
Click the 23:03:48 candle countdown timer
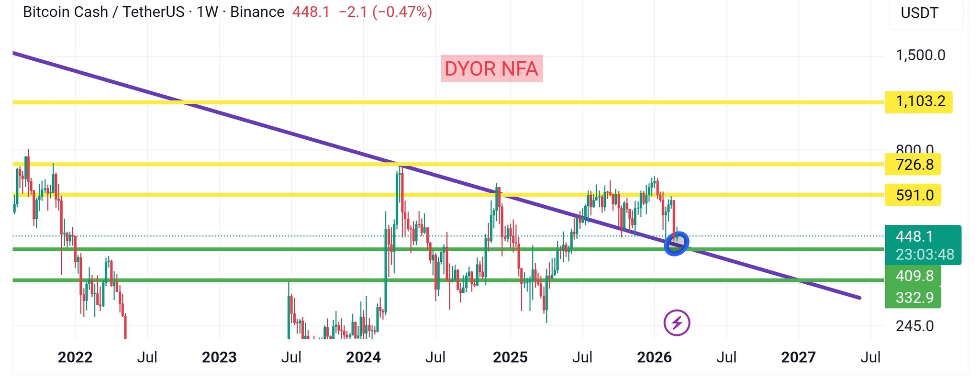pyautogui.click(x=925, y=255)
